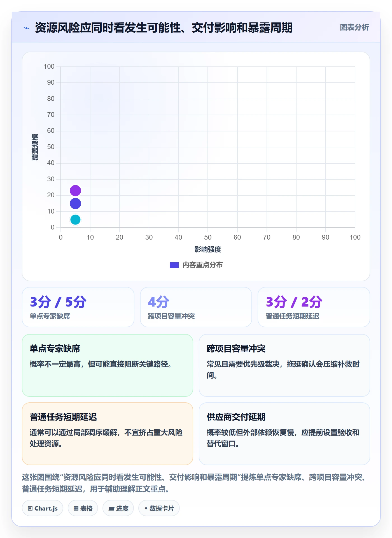Click the 进度 tag

118,508
